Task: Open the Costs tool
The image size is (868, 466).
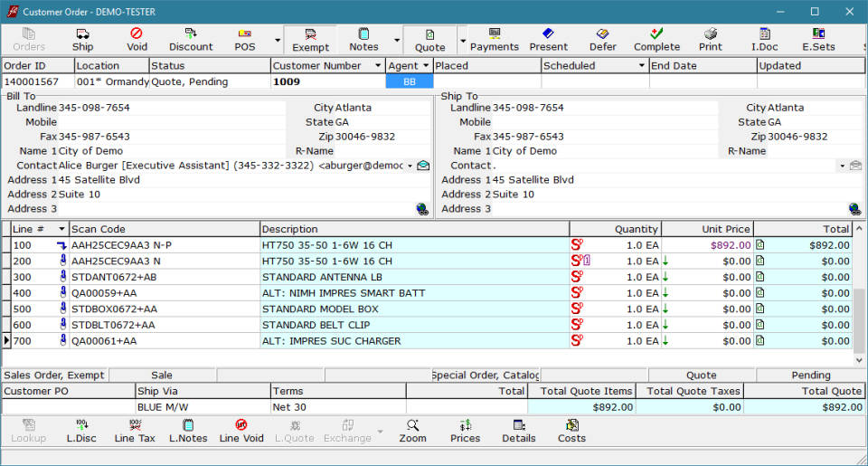Action: pyautogui.click(x=571, y=431)
